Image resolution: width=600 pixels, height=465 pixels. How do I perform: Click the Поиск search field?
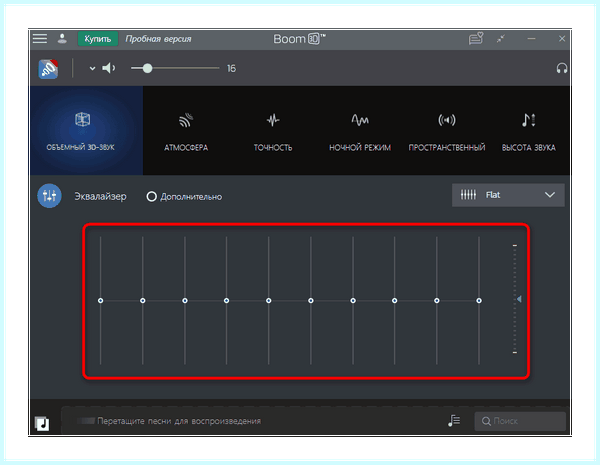[520, 421]
